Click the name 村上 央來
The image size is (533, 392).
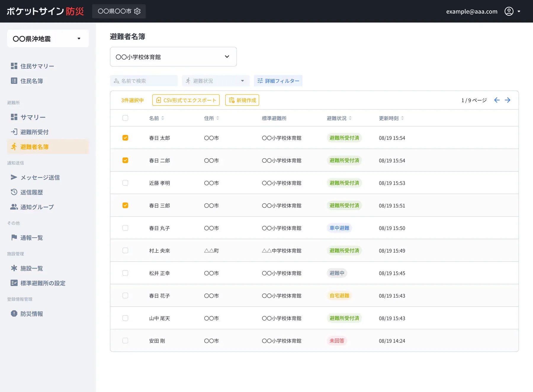point(159,251)
